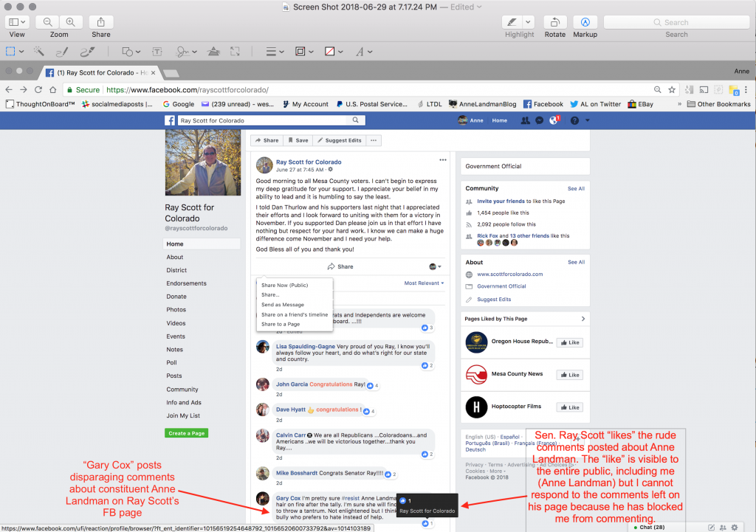
Task: Open the Border Color dropdown
Action: pyautogui.click(x=304, y=52)
